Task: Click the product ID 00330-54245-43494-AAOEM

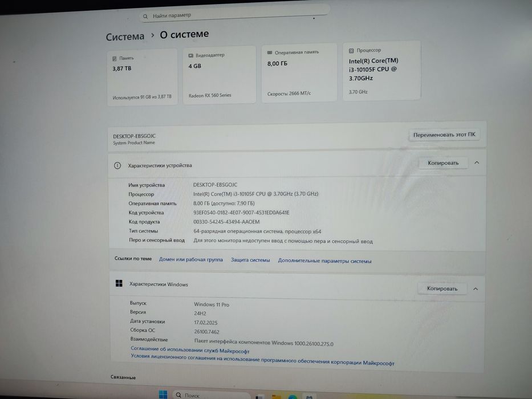Action: point(226,222)
